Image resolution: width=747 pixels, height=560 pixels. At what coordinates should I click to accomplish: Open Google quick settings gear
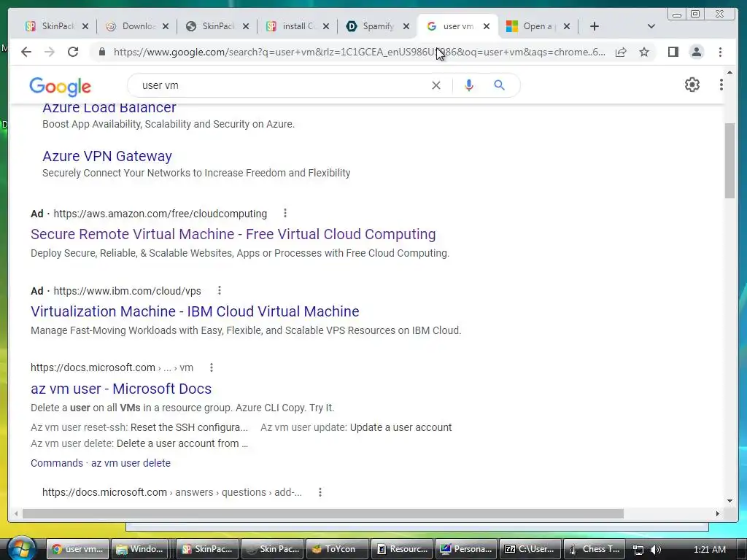[692, 85]
